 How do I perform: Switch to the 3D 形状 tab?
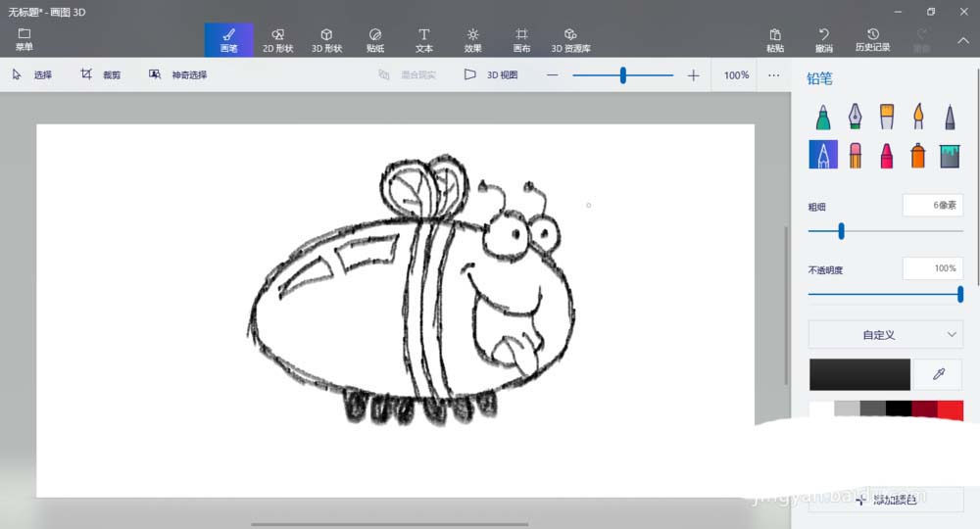[x=326, y=40]
